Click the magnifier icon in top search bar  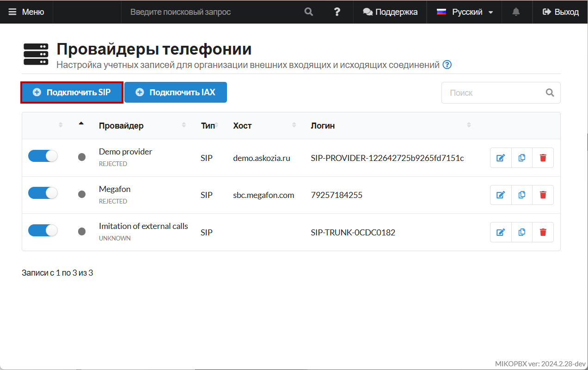coord(309,12)
